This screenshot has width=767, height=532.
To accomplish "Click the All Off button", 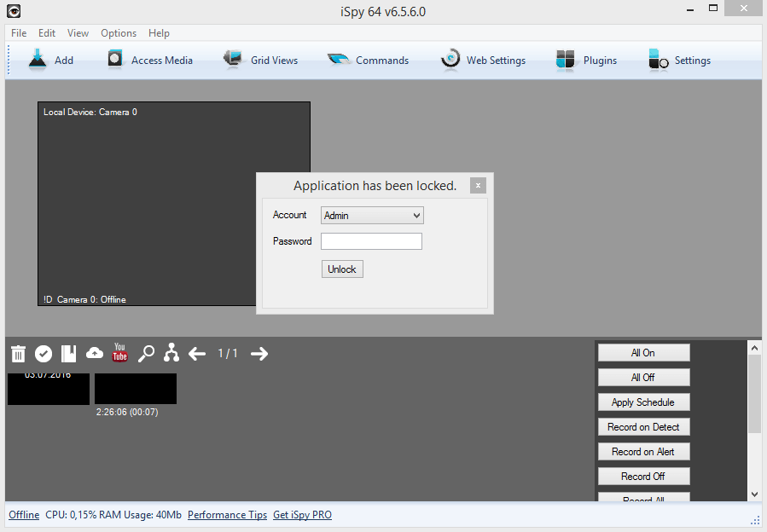I will 644,378.
